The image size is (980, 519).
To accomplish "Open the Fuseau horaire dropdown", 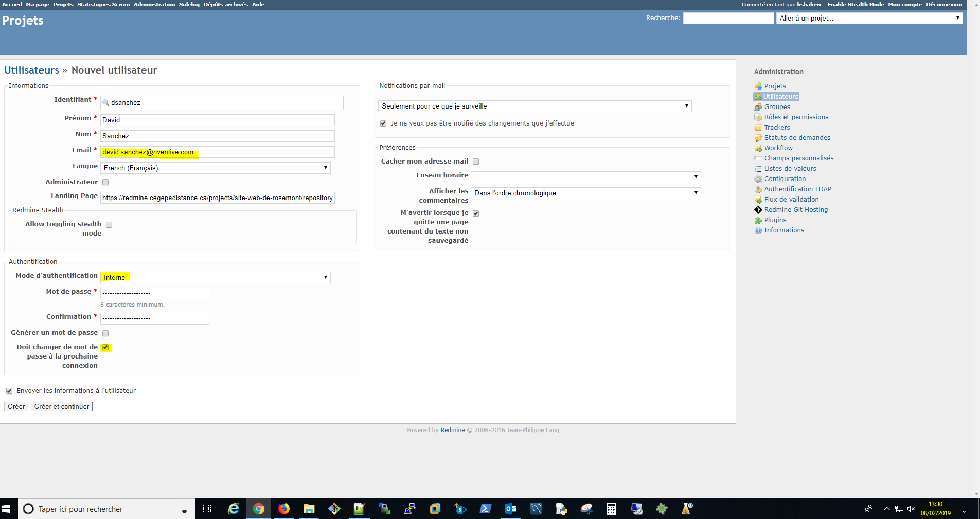I will click(x=585, y=177).
